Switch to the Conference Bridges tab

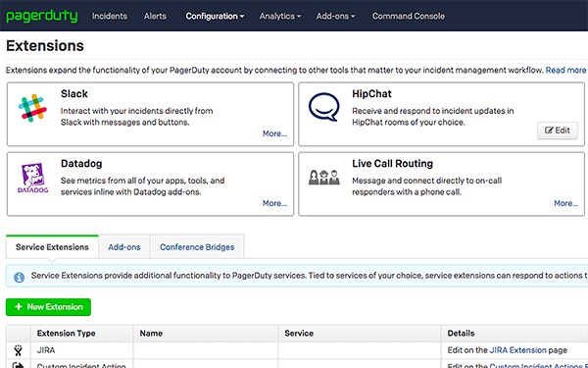pyautogui.click(x=197, y=247)
